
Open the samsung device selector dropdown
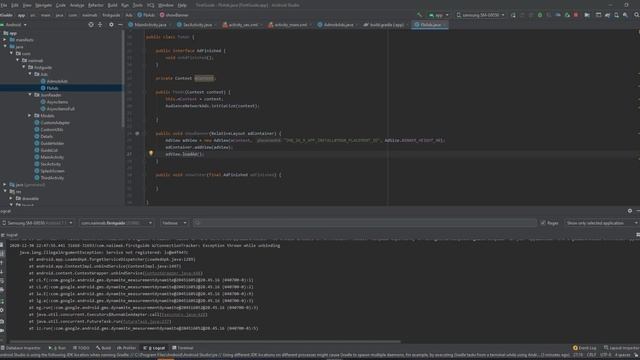480,15
